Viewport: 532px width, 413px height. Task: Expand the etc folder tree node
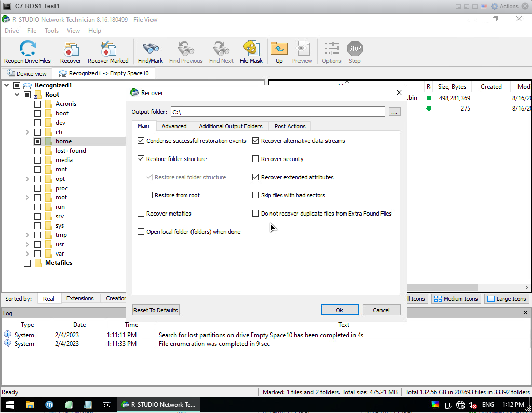[x=27, y=132]
